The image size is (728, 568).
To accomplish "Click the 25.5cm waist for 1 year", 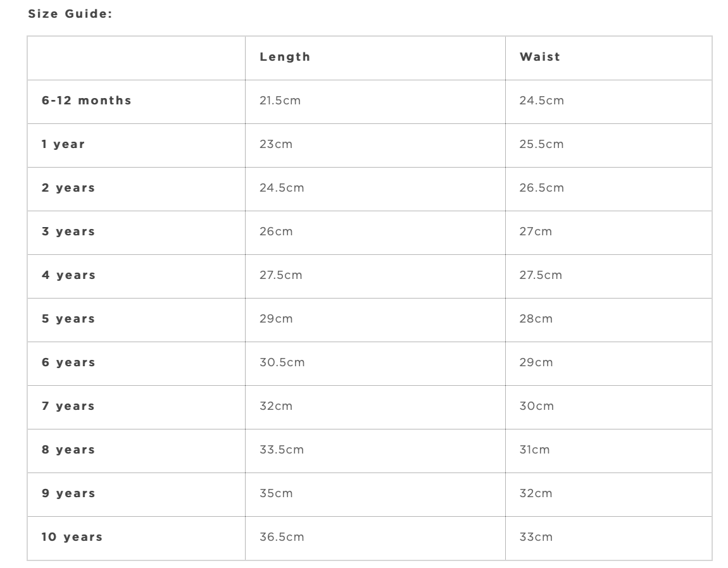I will pyautogui.click(x=541, y=144).
